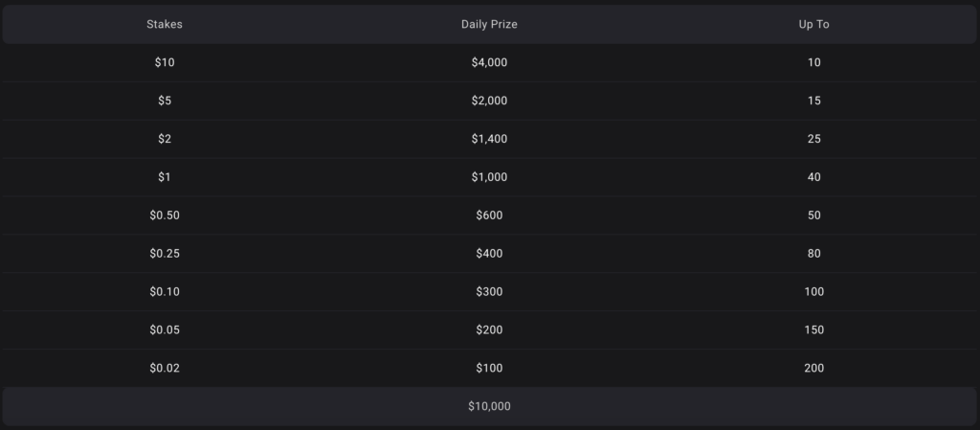Select the $10 stakes cell
This screenshot has height=430, width=980.
[165, 62]
